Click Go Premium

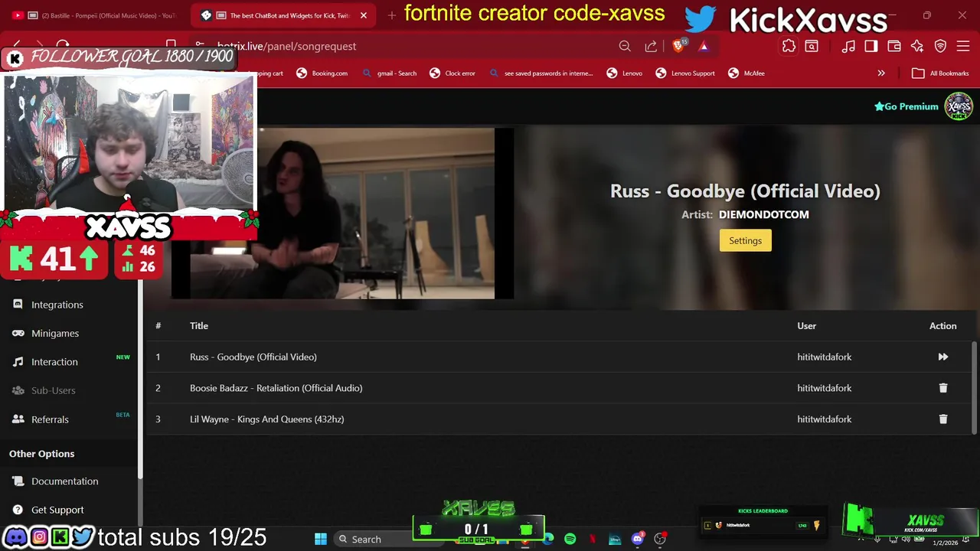[906, 106]
